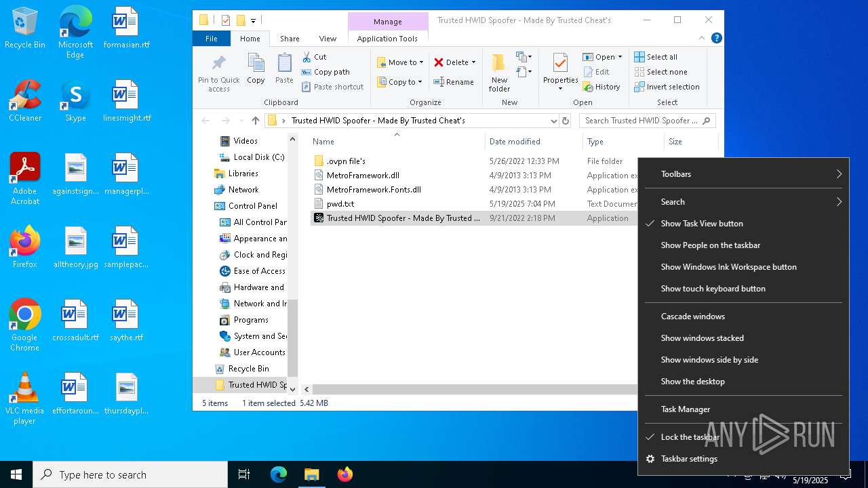Sort by the Name column header
This screenshot has width=868, height=488.
397,142
